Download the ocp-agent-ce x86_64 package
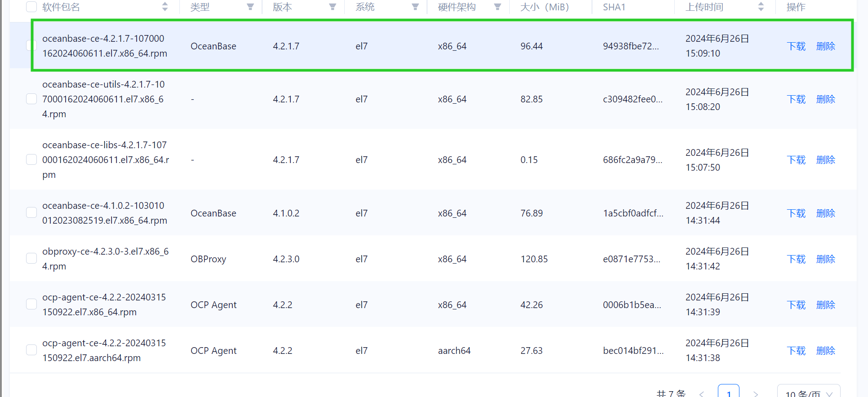 (796, 305)
